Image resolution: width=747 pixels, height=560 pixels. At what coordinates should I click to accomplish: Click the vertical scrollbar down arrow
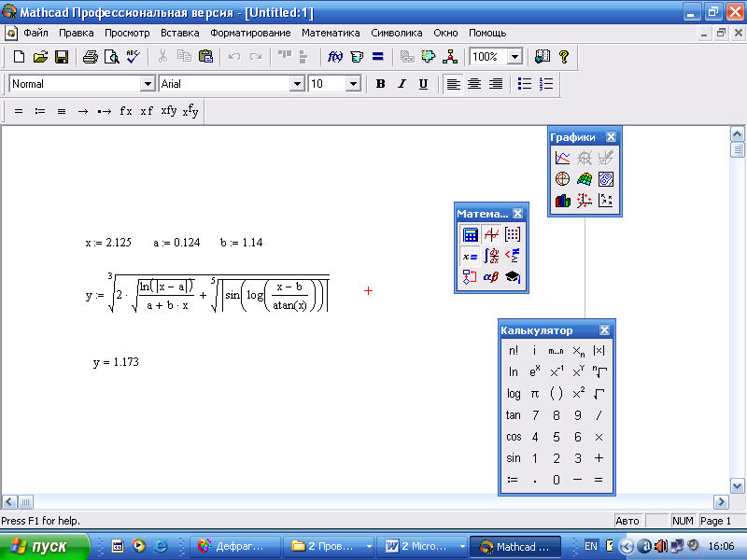pos(737,486)
